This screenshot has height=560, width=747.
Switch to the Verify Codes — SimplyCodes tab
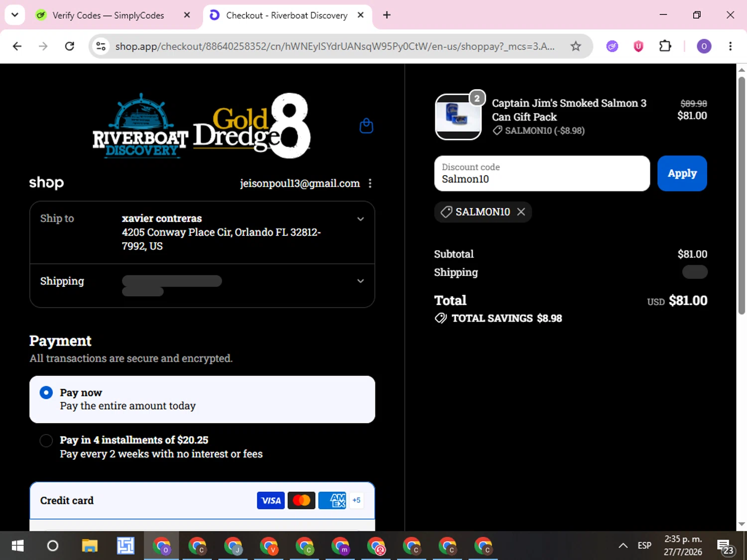pos(108,15)
